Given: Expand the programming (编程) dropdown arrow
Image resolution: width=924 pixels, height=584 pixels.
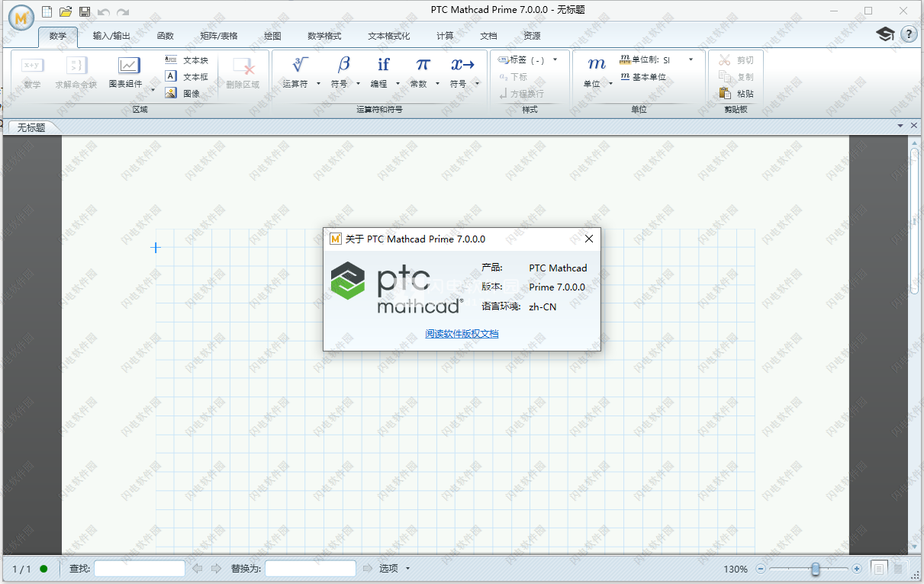Looking at the screenshot, I should [398, 84].
